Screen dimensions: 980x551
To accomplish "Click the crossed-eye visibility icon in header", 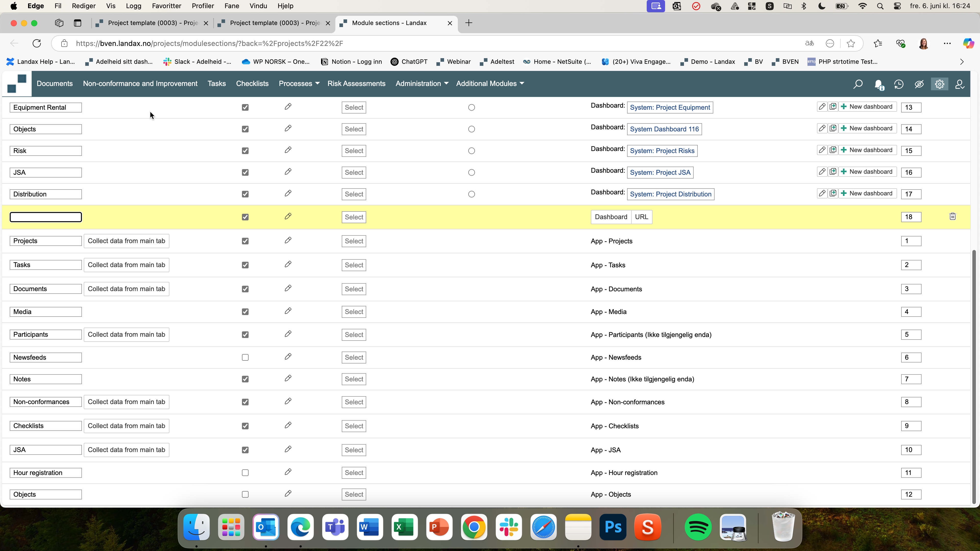I will [919, 84].
